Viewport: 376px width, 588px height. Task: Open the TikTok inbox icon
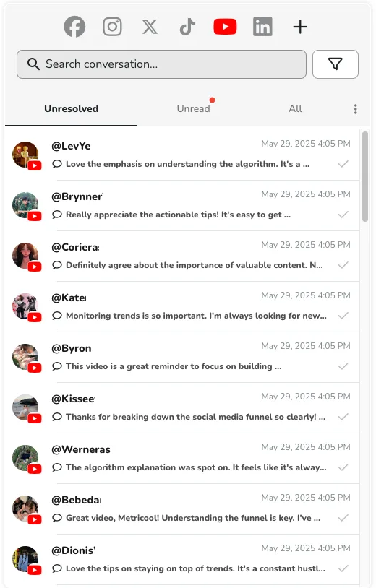pyautogui.click(x=187, y=27)
